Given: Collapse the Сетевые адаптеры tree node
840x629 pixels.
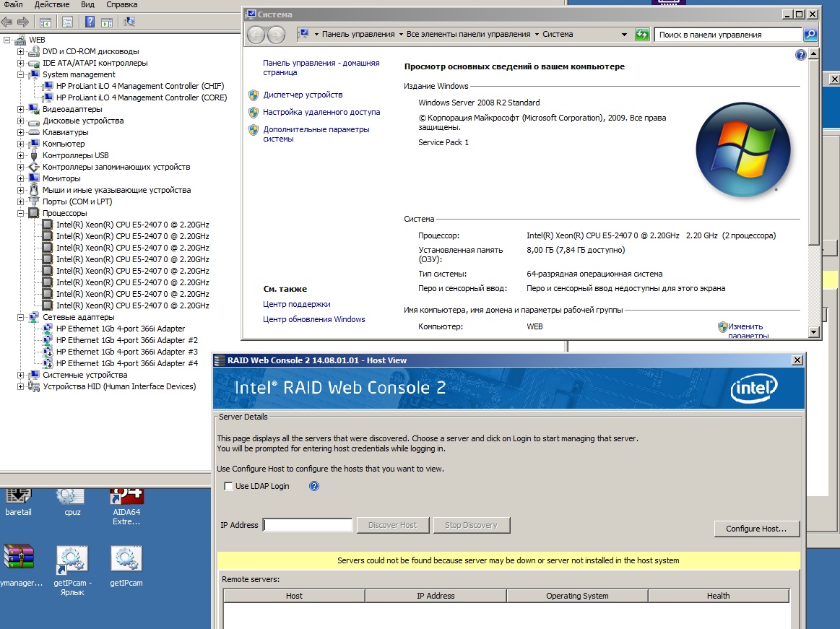Looking at the screenshot, I should [x=21, y=317].
